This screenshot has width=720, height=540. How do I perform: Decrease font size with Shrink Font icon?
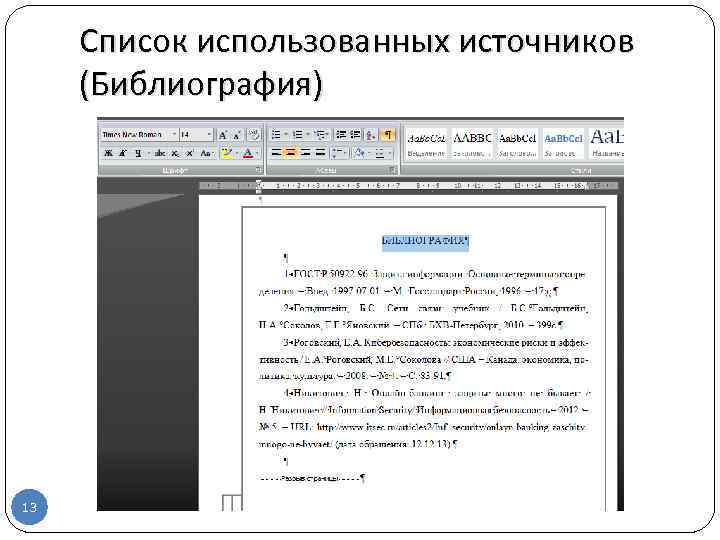237,135
